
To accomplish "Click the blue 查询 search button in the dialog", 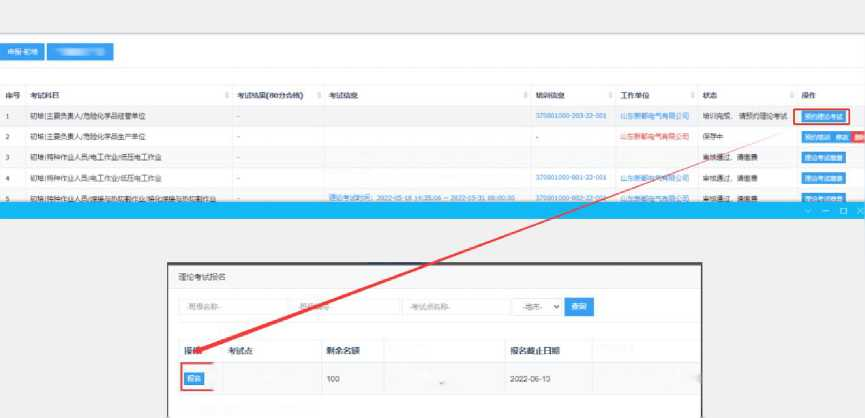I will click(579, 307).
